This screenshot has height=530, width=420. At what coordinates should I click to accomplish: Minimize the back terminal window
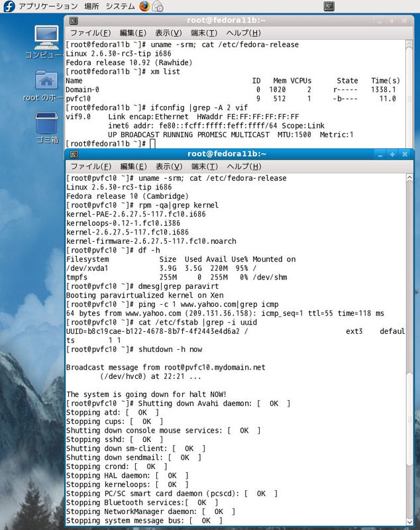click(x=380, y=21)
